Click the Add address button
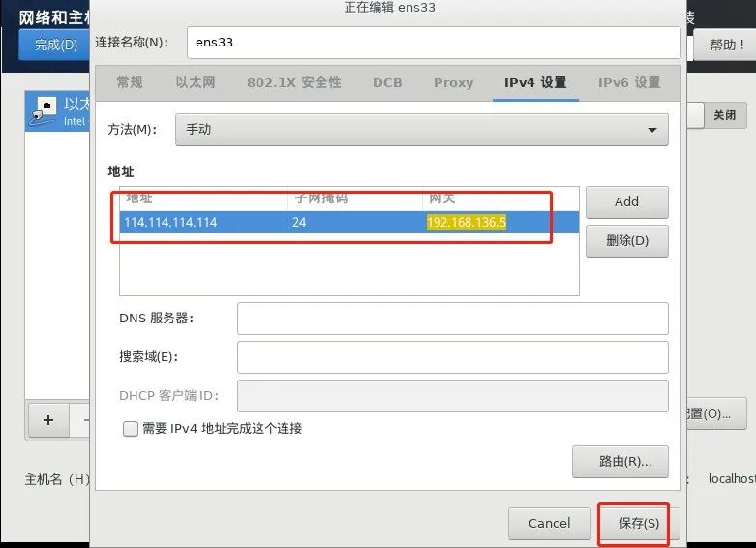The image size is (756, 548). pyautogui.click(x=627, y=201)
